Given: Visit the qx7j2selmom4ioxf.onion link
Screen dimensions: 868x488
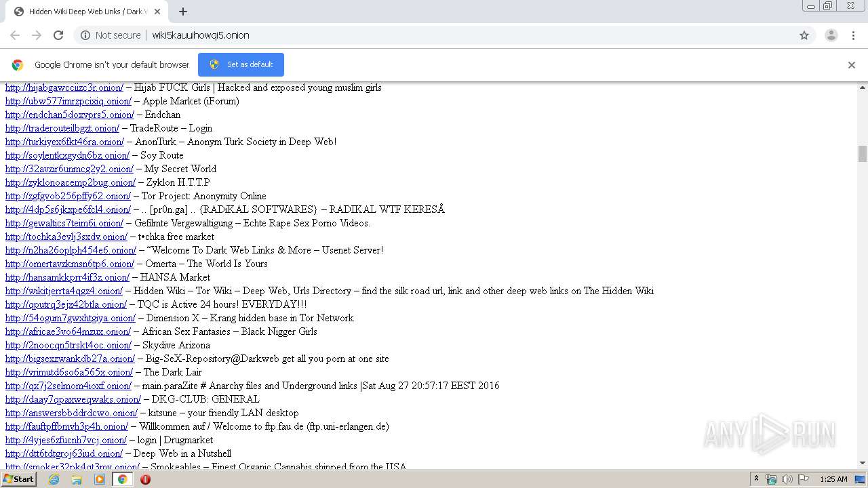Looking at the screenshot, I should (68, 386).
